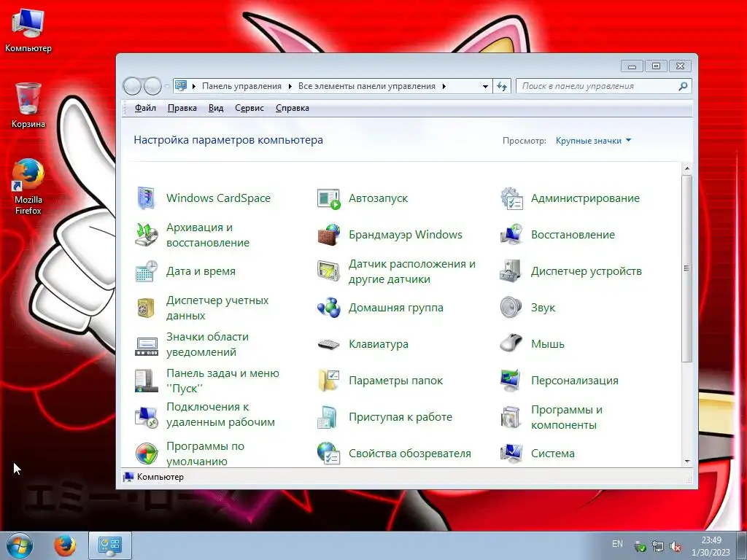Open the Windows CardSpace icon
Viewport: 747px width, 560px height.
146,198
